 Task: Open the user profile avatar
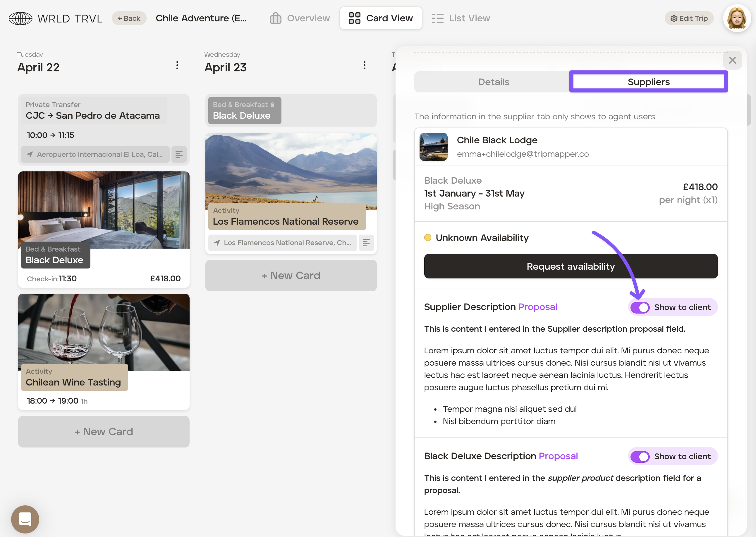click(736, 18)
